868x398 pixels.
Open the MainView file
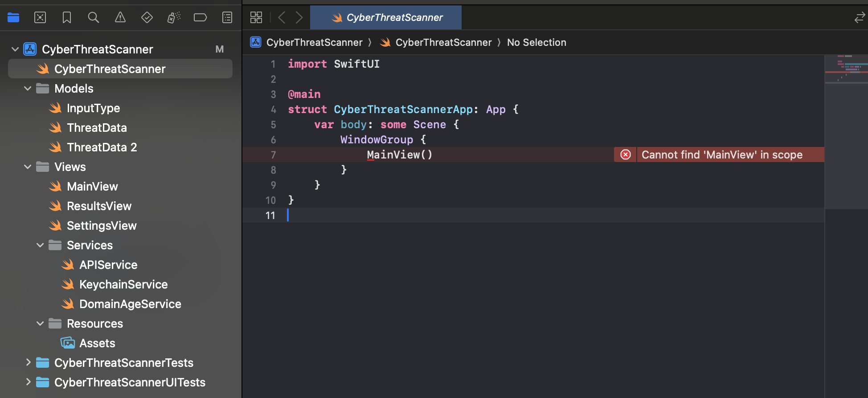coord(92,186)
